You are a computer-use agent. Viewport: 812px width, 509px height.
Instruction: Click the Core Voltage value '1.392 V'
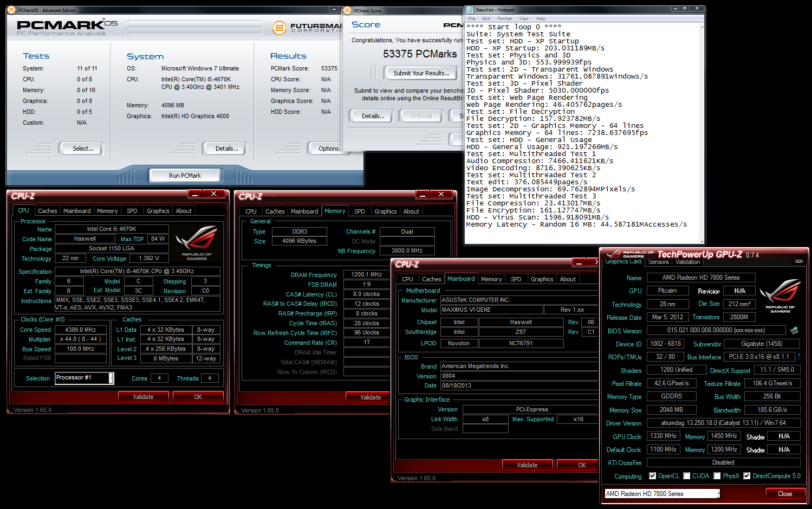point(149,258)
